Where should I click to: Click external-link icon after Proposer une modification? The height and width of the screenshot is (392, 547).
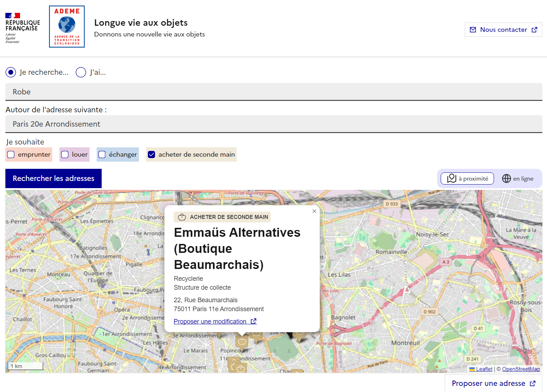[x=253, y=321]
